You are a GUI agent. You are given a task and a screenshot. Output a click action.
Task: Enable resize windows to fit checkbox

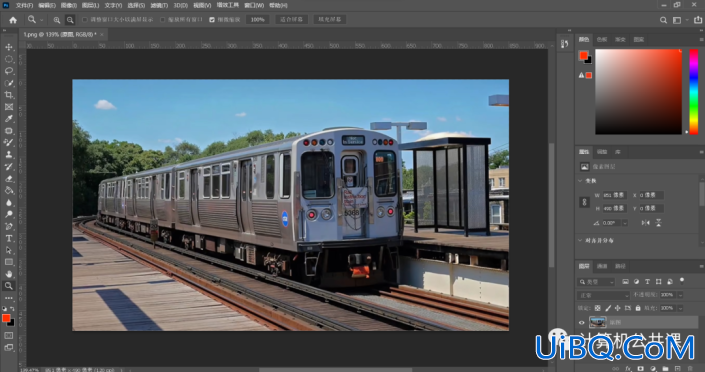(85, 20)
